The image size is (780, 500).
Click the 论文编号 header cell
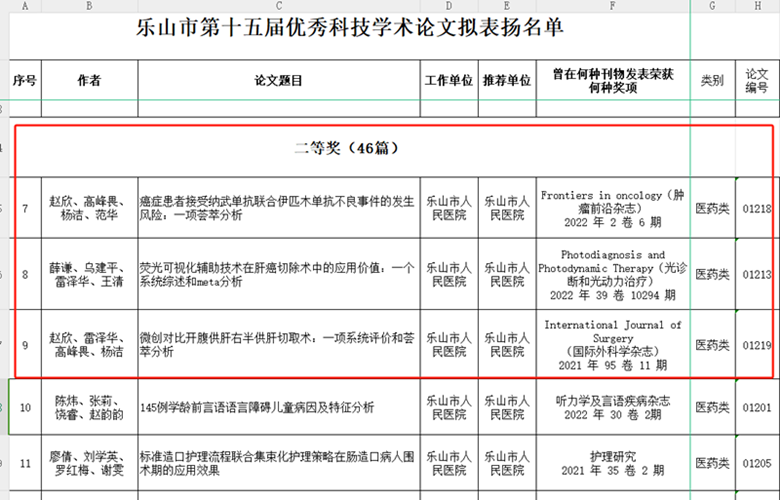click(757, 80)
